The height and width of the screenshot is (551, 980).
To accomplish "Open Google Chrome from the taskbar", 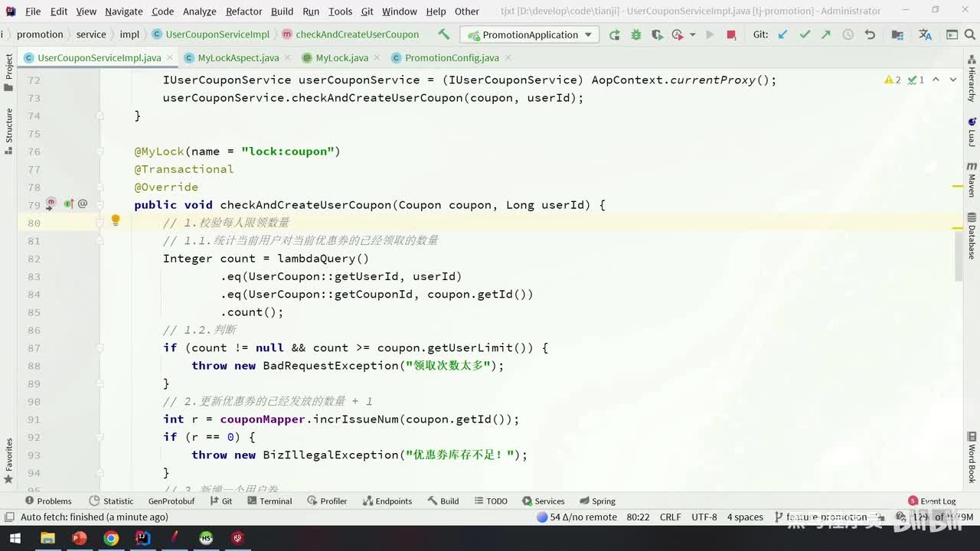I will (x=111, y=538).
